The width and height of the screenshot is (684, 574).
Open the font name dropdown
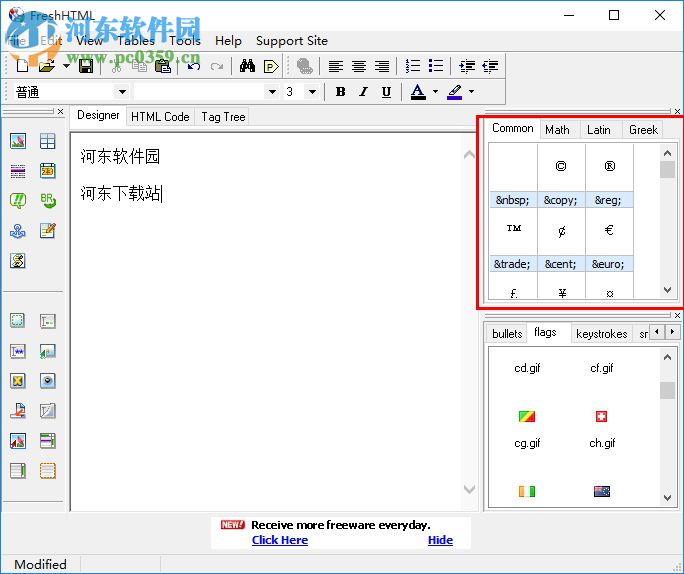pos(272,92)
